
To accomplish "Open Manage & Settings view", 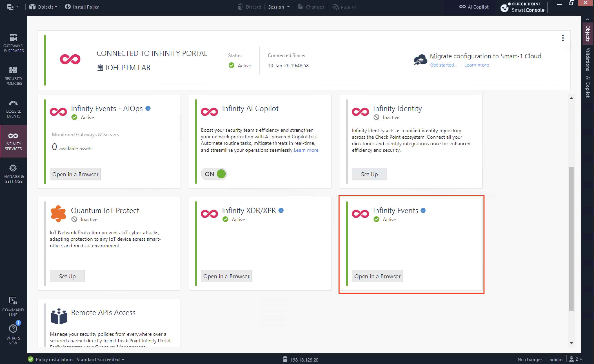I will pyautogui.click(x=13, y=174).
